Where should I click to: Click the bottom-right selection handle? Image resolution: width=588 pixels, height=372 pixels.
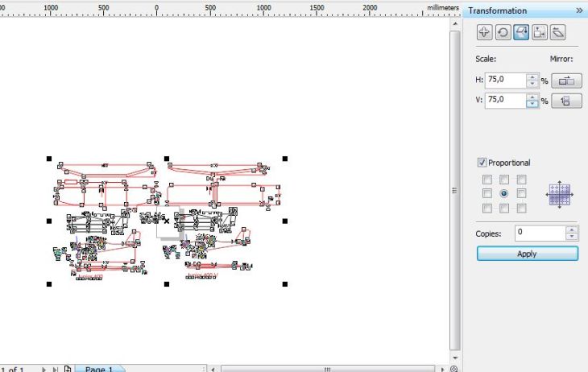pos(285,284)
